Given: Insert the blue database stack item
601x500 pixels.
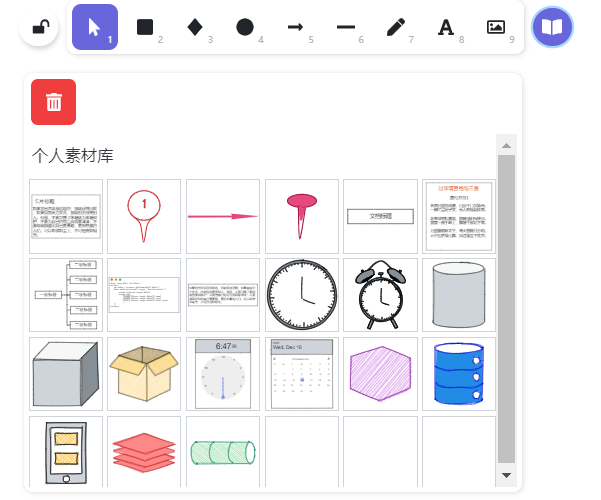Looking at the screenshot, I should (459, 374).
